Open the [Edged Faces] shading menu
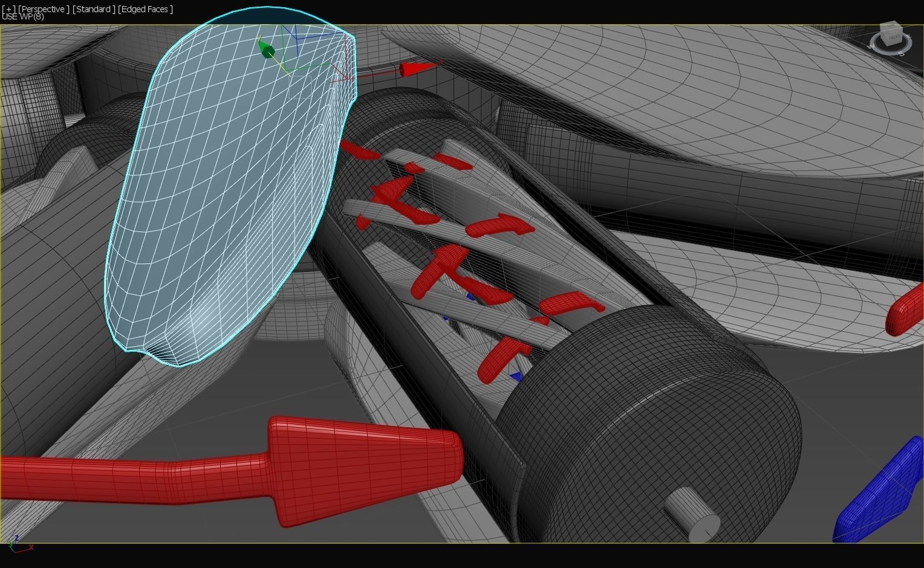The image size is (924, 568). pos(146,9)
